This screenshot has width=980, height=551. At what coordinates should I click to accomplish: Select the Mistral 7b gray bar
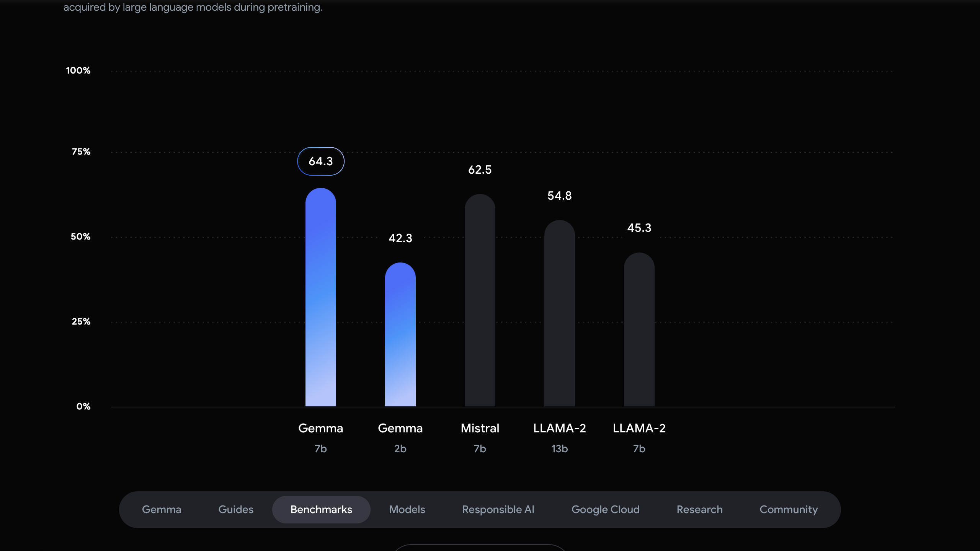[x=480, y=300]
